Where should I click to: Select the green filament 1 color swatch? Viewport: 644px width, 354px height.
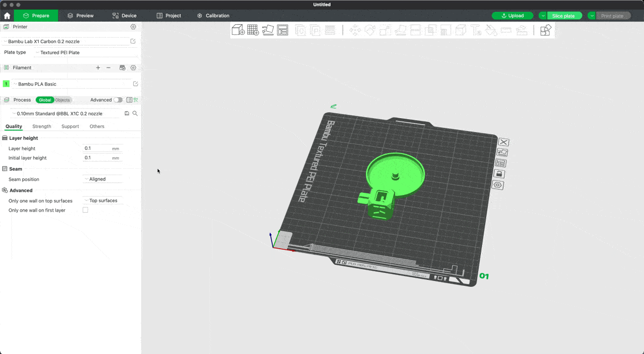coord(6,84)
